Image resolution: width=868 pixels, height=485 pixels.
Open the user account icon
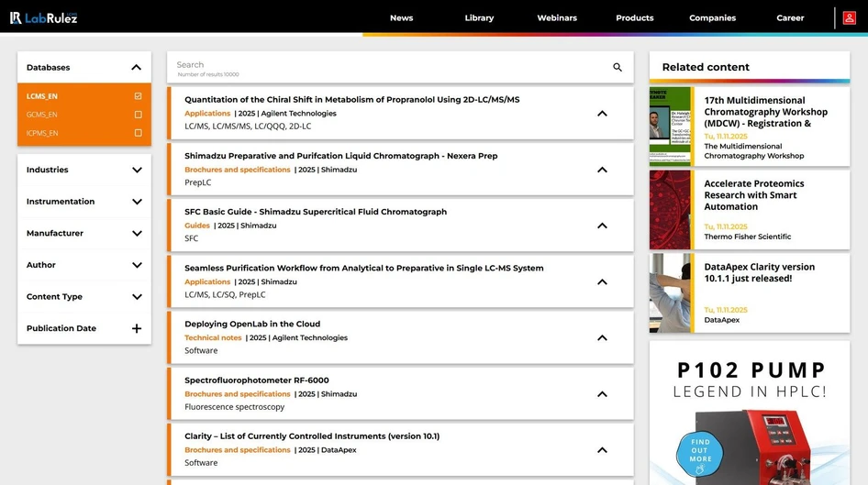(x=850, y=17)
